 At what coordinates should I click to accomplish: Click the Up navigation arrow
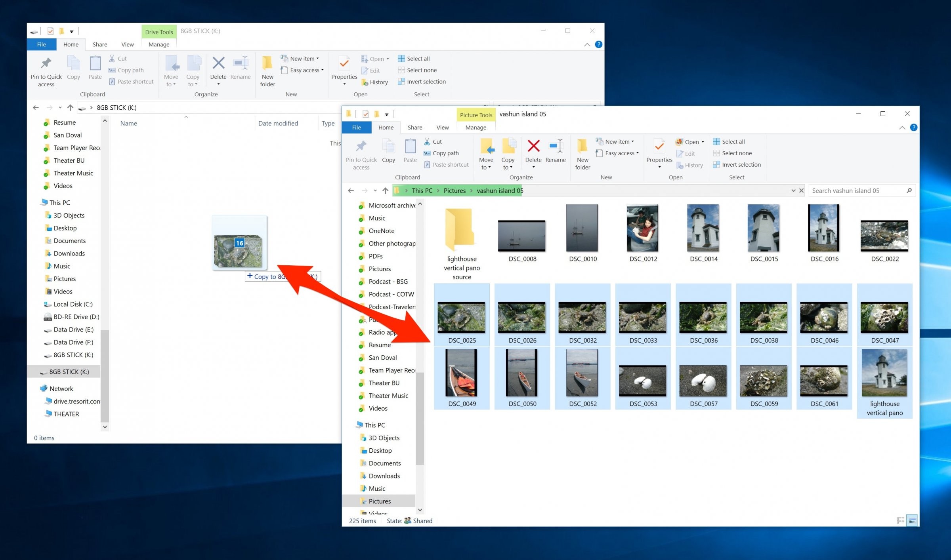385,190
